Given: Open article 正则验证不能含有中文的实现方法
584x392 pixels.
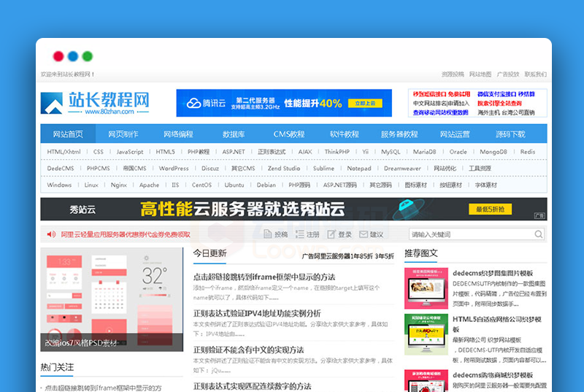Looking at the screenshot, I should click(x=248, y=350).
